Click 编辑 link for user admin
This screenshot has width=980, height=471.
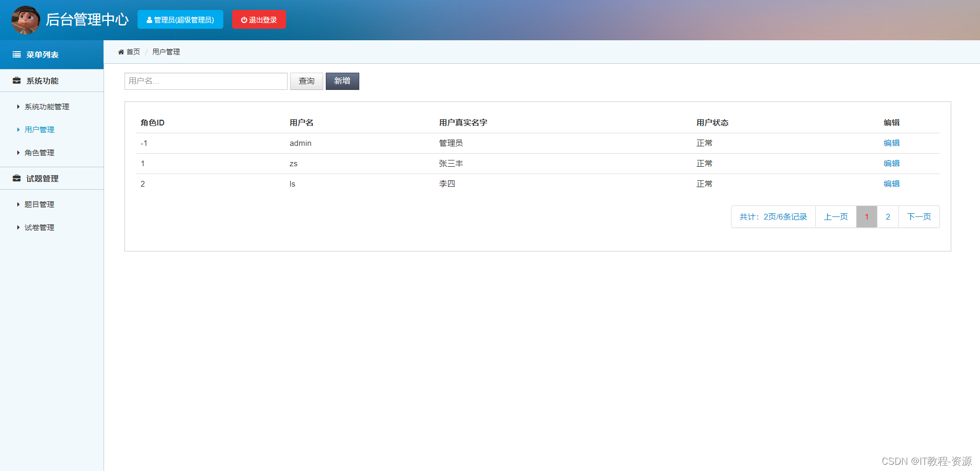click(x=891, y=143)
